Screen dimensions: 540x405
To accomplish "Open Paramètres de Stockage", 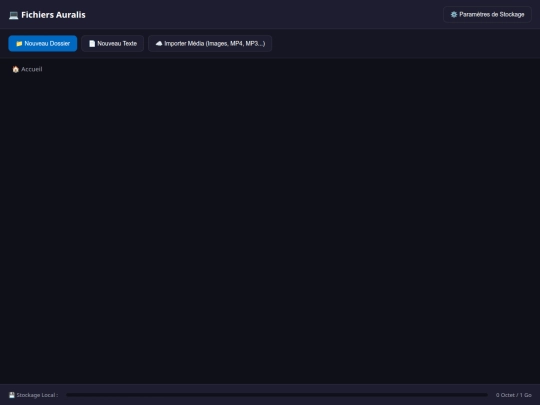I will tap(487, 14).
